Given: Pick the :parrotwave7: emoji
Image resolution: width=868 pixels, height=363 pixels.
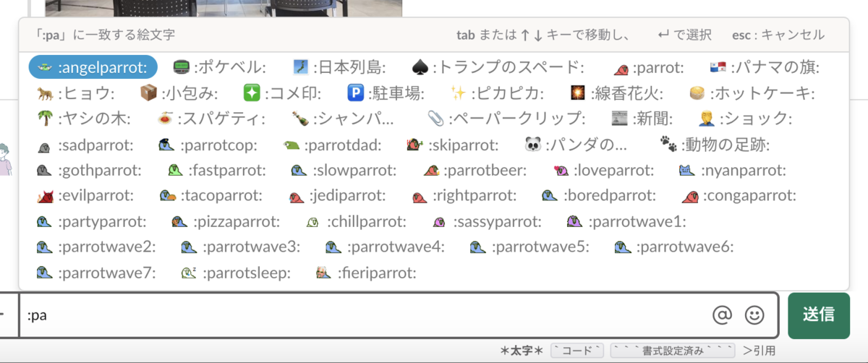Looking at the screenshot, I should tap(95, 273).
